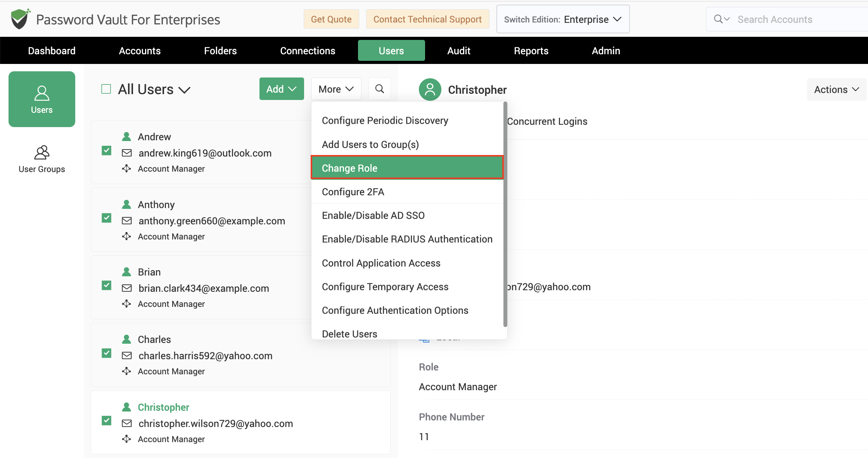Click the envelope icon beside andrew.king619@outlook.com
Viewport: 868px width, 458px height.
[x=127, y=153]
